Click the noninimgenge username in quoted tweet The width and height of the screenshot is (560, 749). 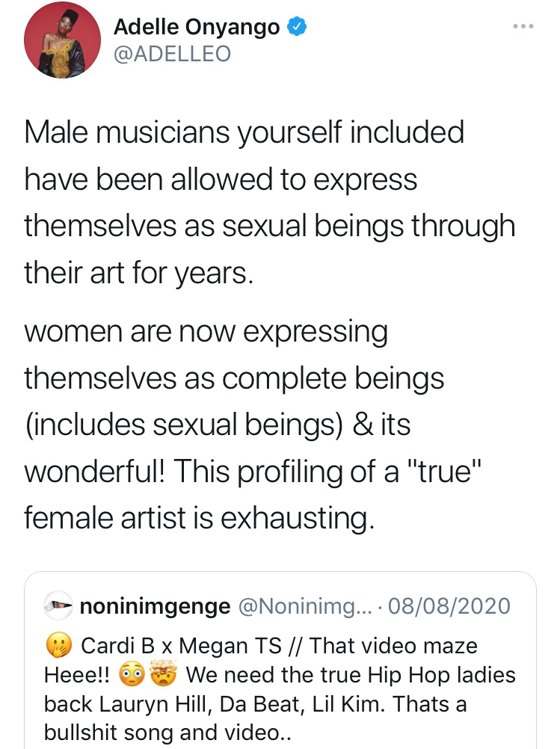click(154, 606)
